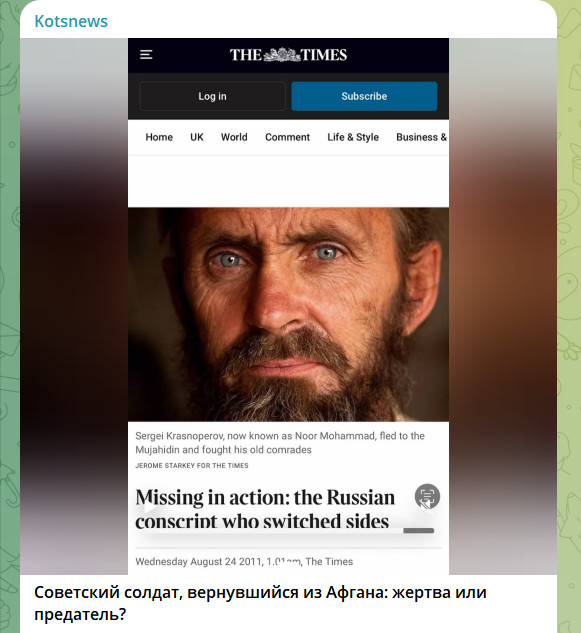This screenshot has height=633, width=581.
Task: Click the bearded man's portrait photo
Action: 288,314
